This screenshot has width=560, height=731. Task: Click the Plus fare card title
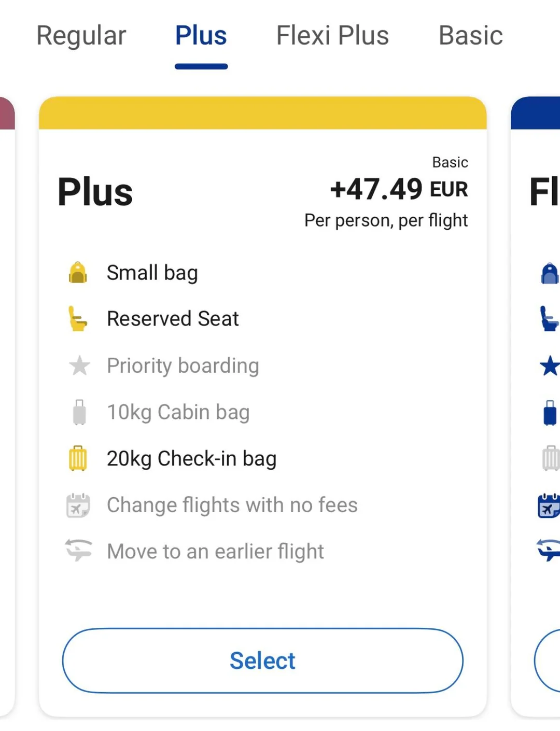(x=95, y=192)
